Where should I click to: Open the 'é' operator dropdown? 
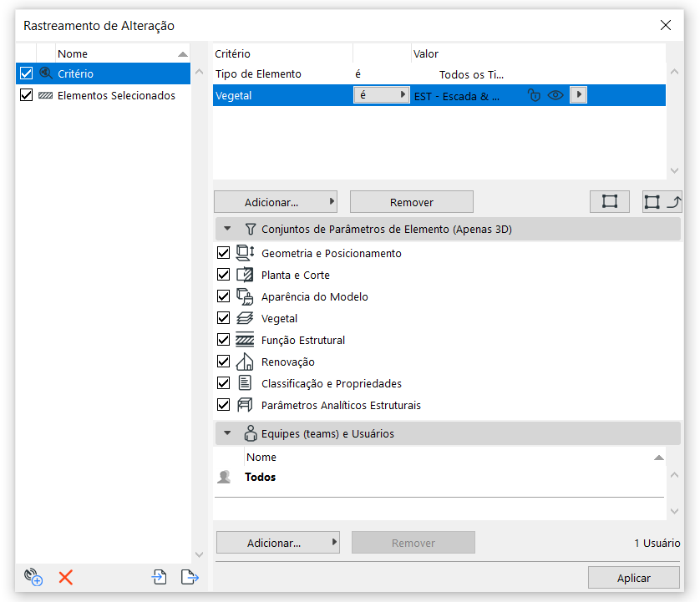click(381, 95)
